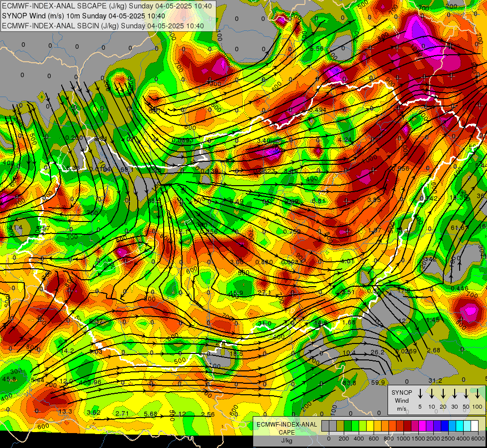Click the 31.2 value on the map
The image size is (487, 448).
(435, 380)
